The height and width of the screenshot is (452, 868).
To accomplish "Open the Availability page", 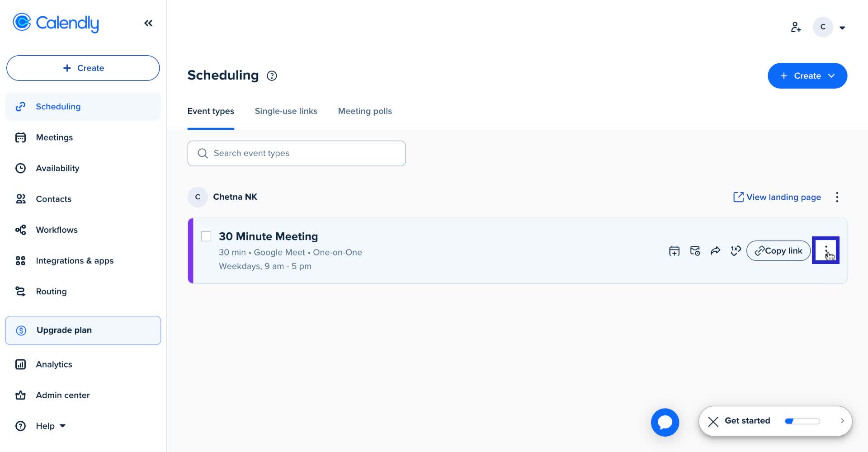I will tap(57, 168).
